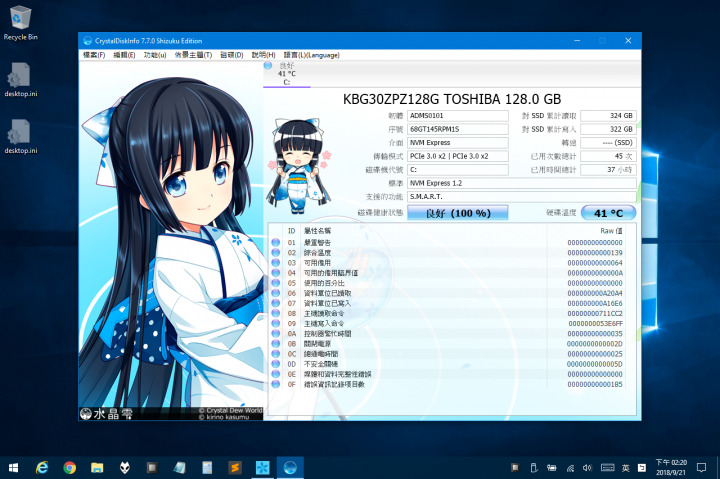Open the 說明(H) help menu
Viewport: 720px width, 479px height.
pyautogui.click(x=263, y=55)
